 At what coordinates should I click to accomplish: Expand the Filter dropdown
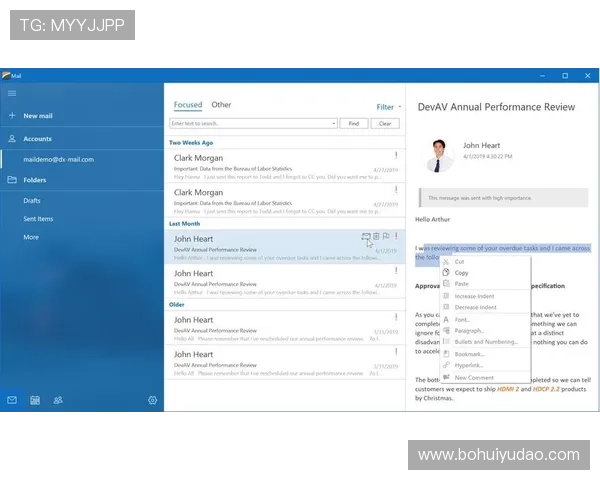(388, 107)
